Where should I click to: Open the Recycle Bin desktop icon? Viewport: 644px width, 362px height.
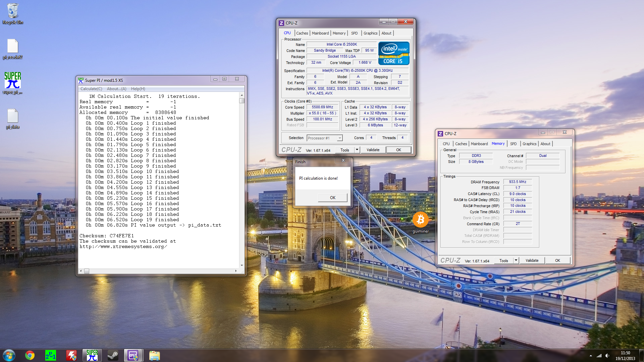click(x=13, y=13)
